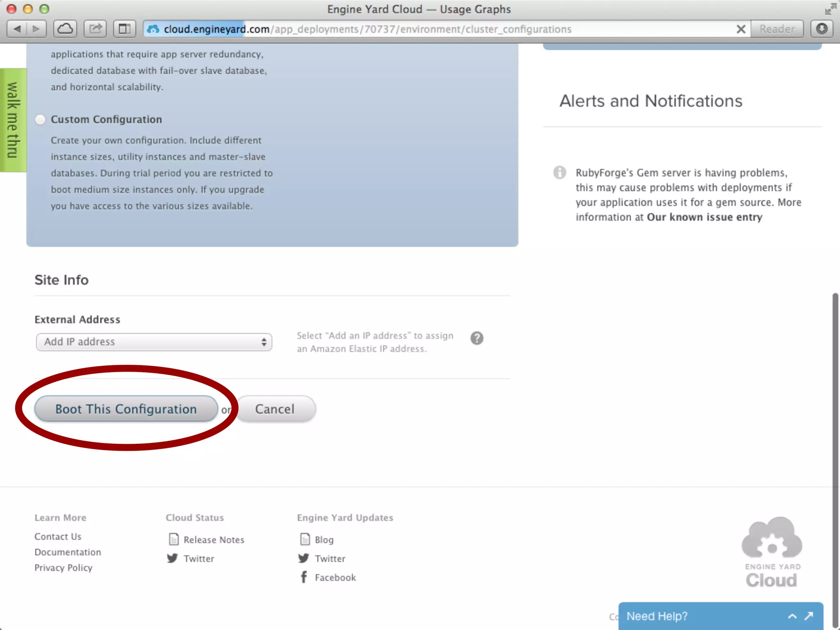Click the iCloud tabs toolbar icon
This screenshot has width=840, height=630.
click(x=65, y=29)
